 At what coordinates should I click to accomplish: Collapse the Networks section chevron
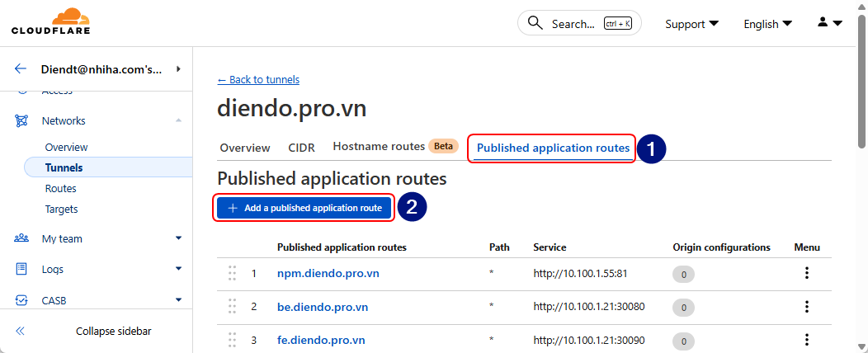178,120
